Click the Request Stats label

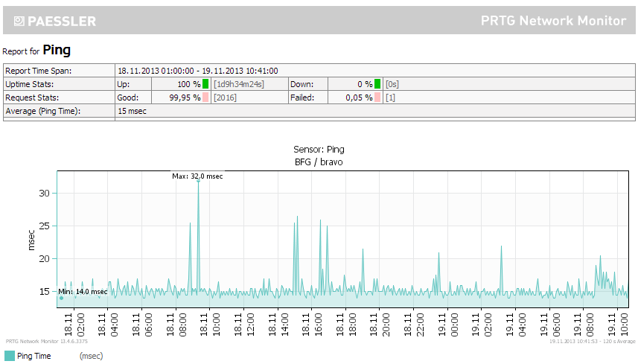tap(32, 98)
